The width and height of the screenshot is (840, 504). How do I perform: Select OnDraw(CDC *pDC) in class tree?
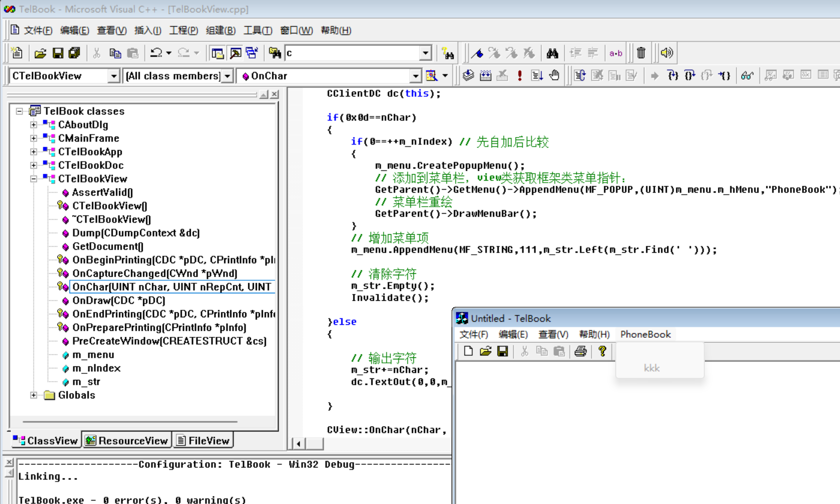(x=119, y=300)
